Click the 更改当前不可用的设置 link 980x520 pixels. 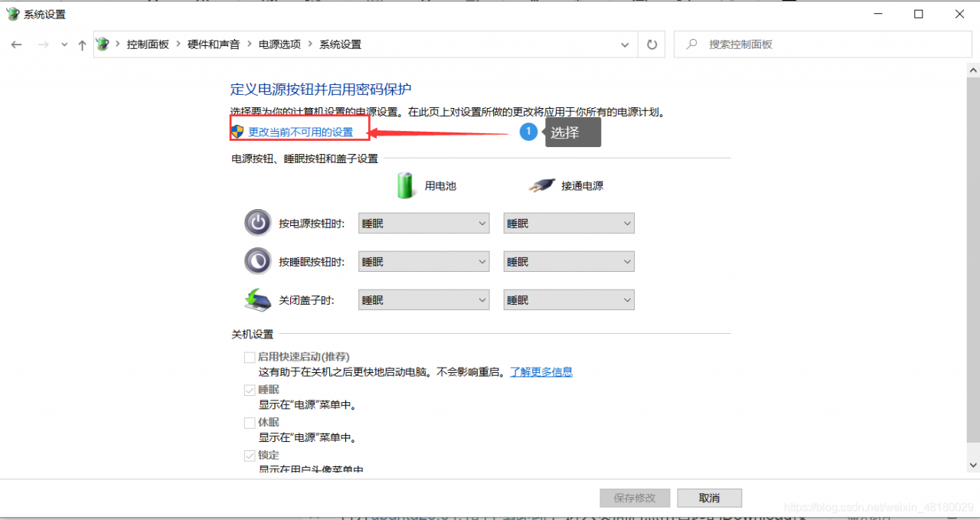[301, 132]
